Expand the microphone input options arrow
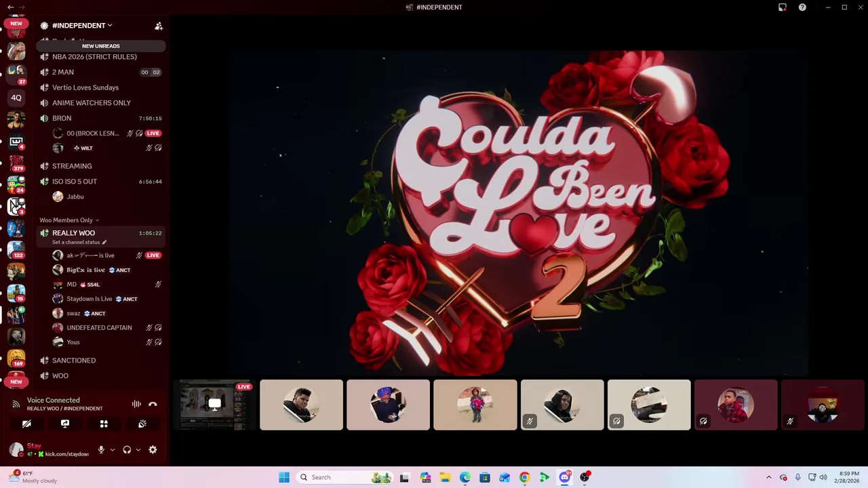This screenshot has width=868, height=488. 113,449
